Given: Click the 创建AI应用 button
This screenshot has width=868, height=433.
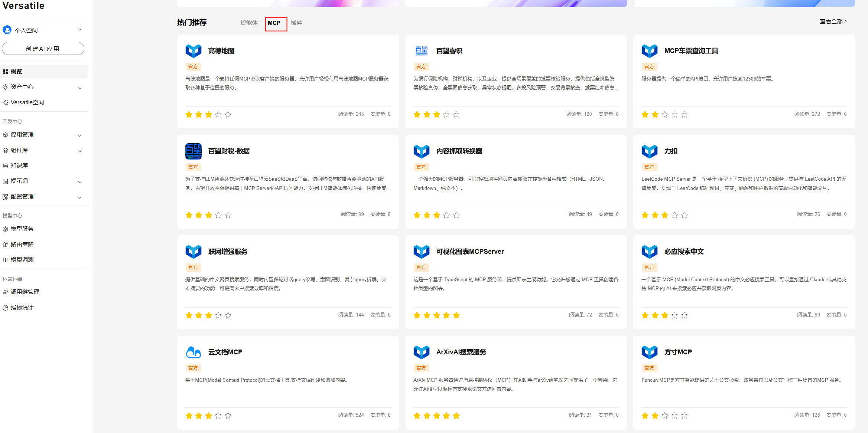Looking at the screenshot, I should (43, 49).
